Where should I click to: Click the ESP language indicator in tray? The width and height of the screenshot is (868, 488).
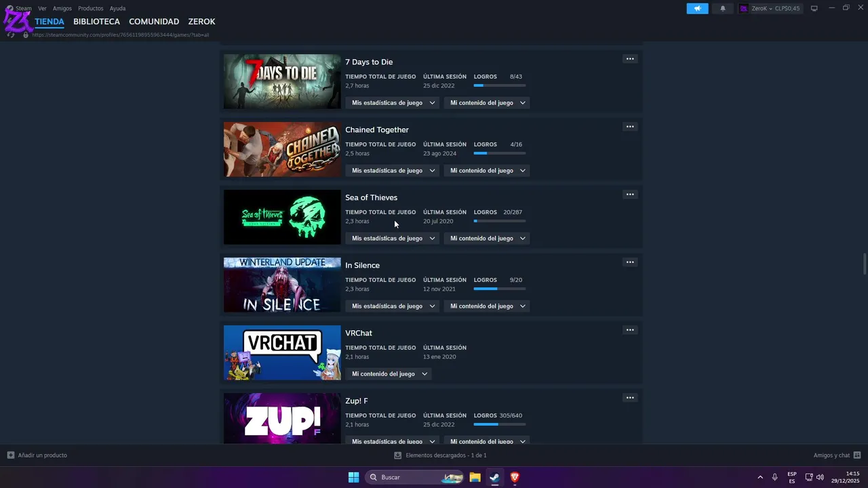792,477
